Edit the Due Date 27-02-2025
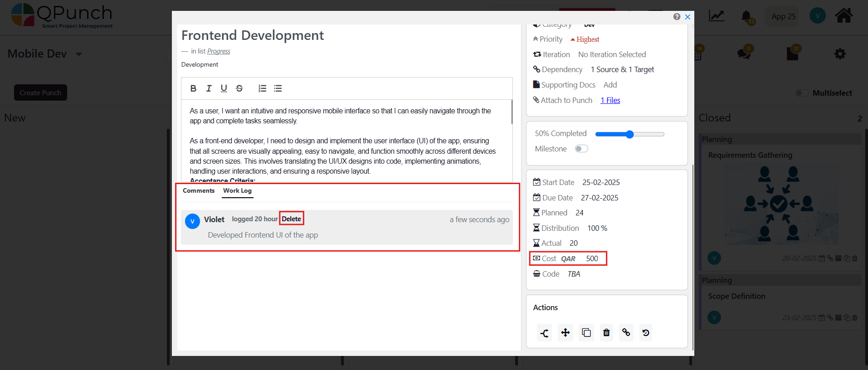Viewport: 868px width, 370px height. point(600,198)
